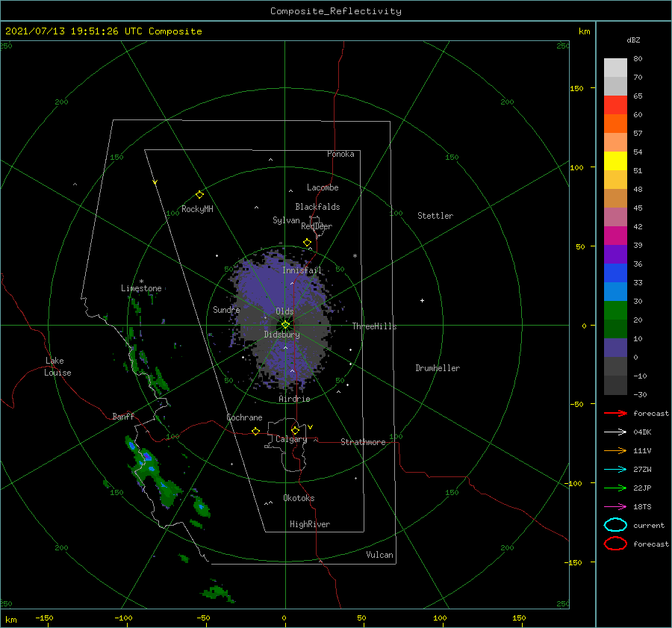The height and width of the screenshot is (628, 672).
Task: Click yellow diamond marker below RedDeer
Action: tap(307, 243)
